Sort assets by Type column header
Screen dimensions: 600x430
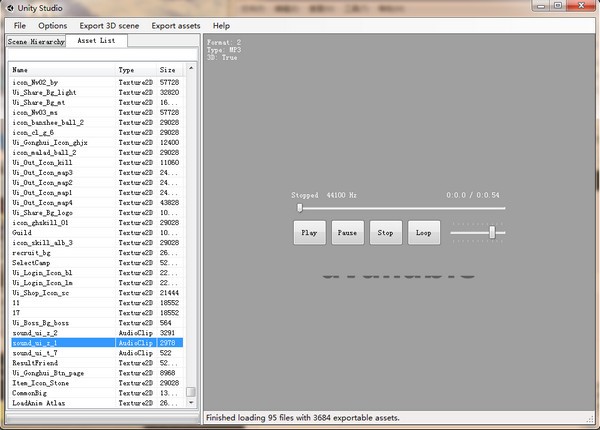coord(136,70)
